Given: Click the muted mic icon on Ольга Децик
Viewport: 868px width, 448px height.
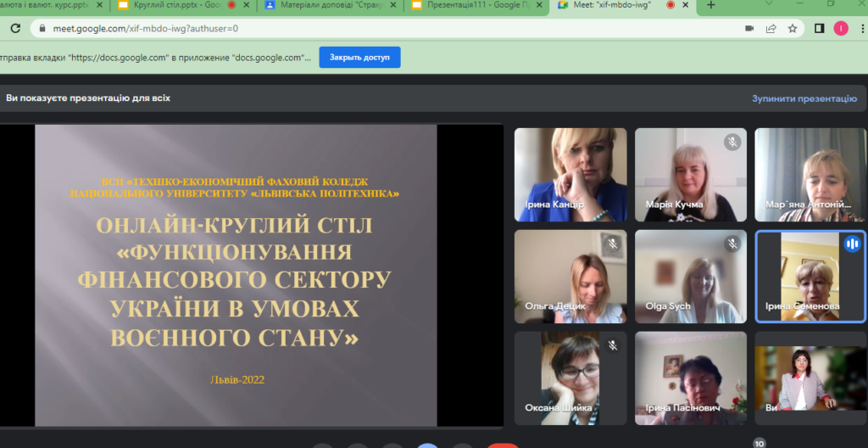Looking at the screenshot, I should click(612, 244).
